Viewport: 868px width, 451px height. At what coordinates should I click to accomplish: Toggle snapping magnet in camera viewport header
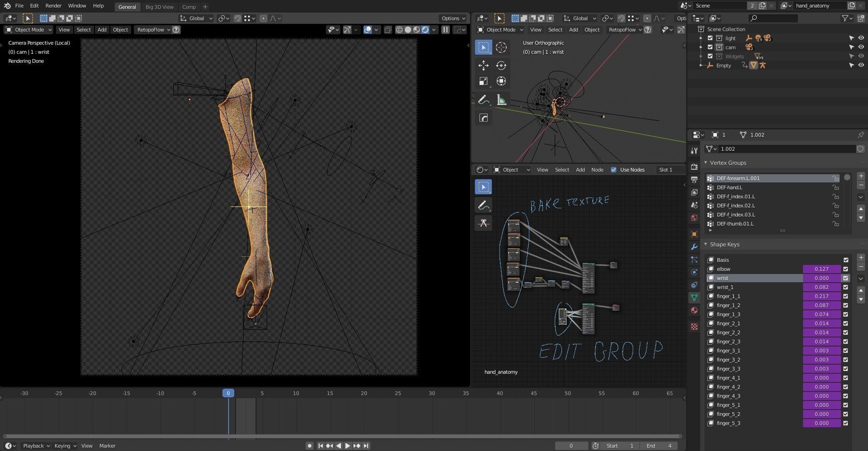pyautogui.click(x=237, y=18)
